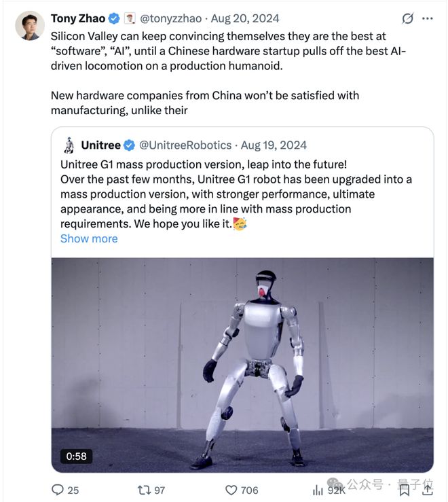Open the @tonyzzhao handle
Image resolution: width=448 pixels, height=502 pixels.
click(171, 18)
